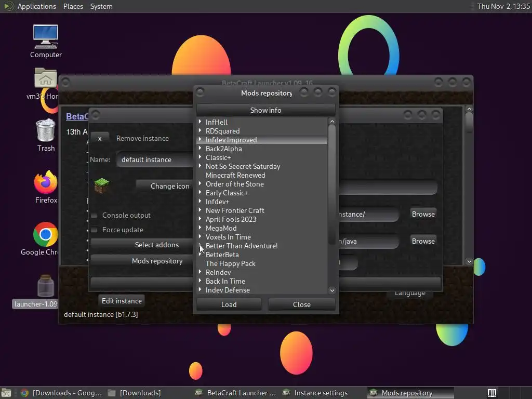The height and width of the screenshot is (399, 532).
Task: Select BetterBeta in mods list
Action: [222, 255]
